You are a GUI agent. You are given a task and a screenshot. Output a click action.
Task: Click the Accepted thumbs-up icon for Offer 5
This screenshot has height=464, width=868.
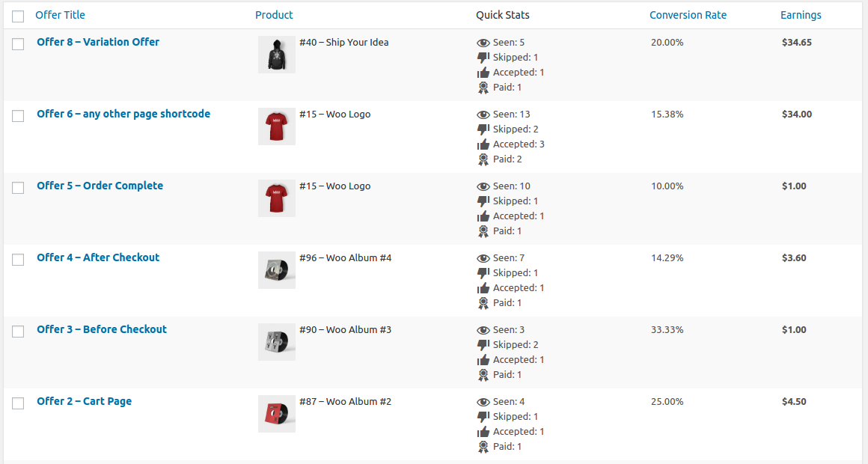point(483,216)
